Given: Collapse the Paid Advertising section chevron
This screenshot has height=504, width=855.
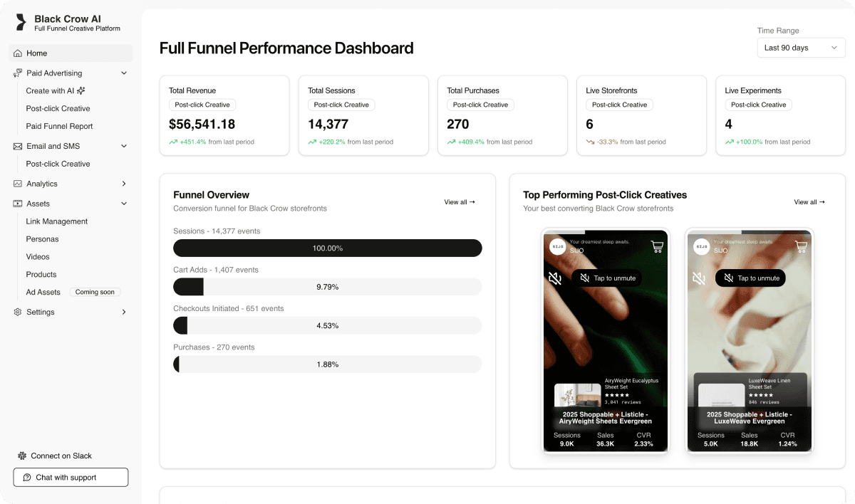Looking at the screenshot, I should coord(124,73).
